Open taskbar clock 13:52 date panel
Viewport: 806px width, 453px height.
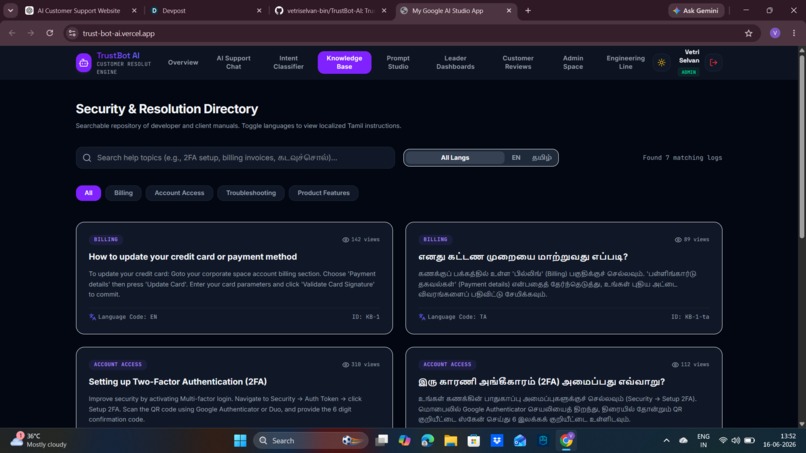(780, 441)
